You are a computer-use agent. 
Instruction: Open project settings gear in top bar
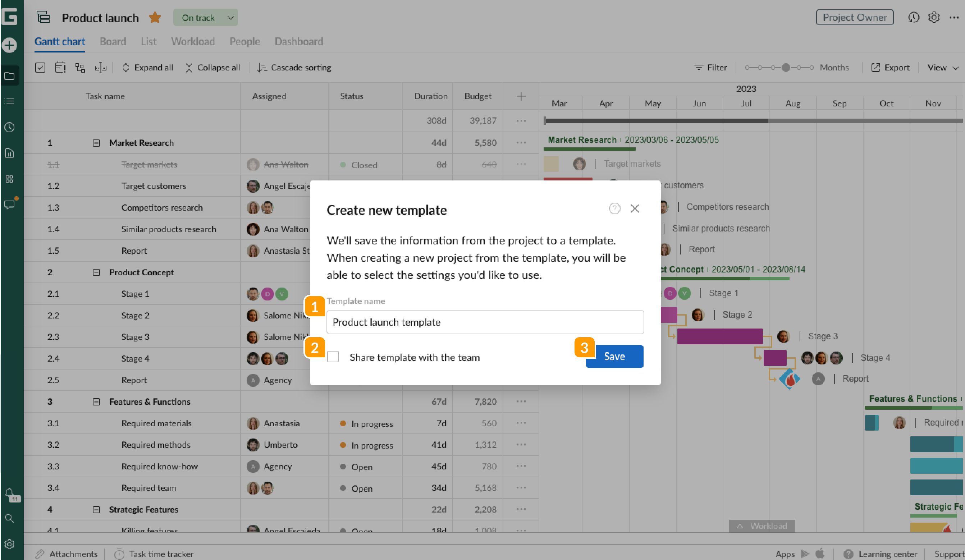(934, 18)
